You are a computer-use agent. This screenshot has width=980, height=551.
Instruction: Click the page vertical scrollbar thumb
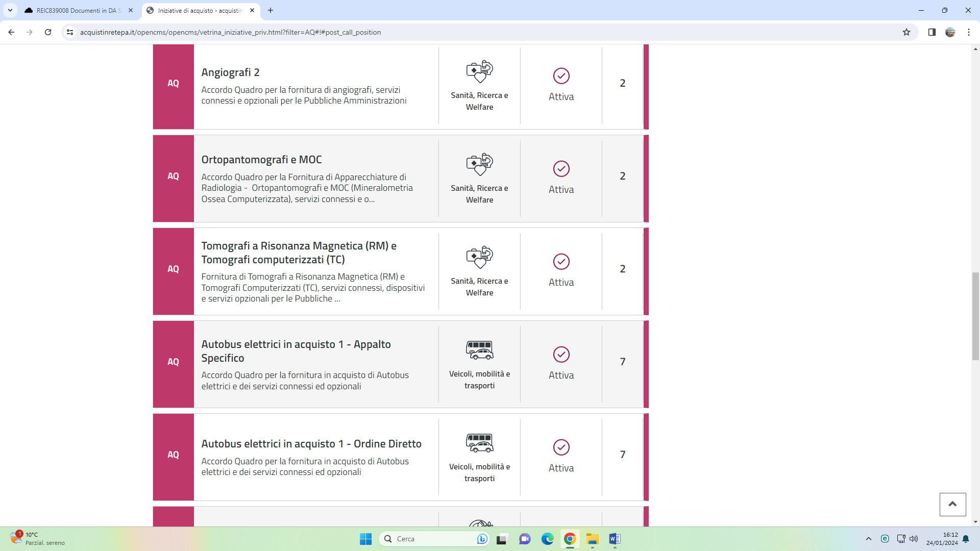click(x=975, y=316)
